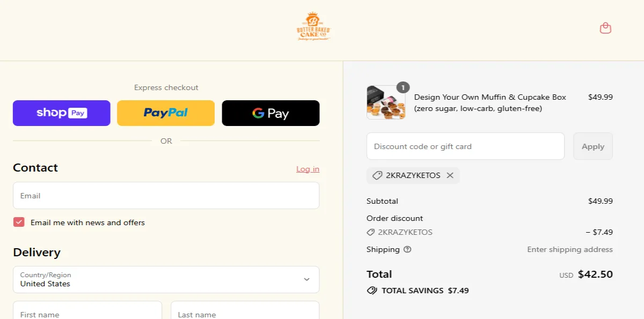Click the First name text field
The height and width of the screenshot is (319, 644).
coord(87,314)
